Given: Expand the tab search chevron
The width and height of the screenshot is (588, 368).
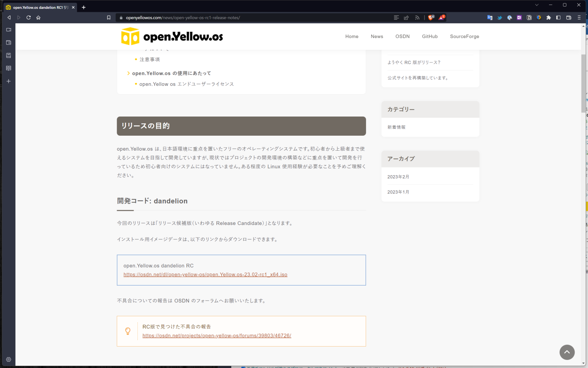Looking at the screenshot, I should (537, 5).
